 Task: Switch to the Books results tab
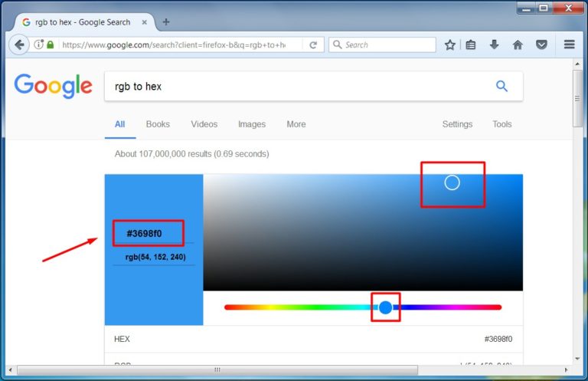(158, 124)
